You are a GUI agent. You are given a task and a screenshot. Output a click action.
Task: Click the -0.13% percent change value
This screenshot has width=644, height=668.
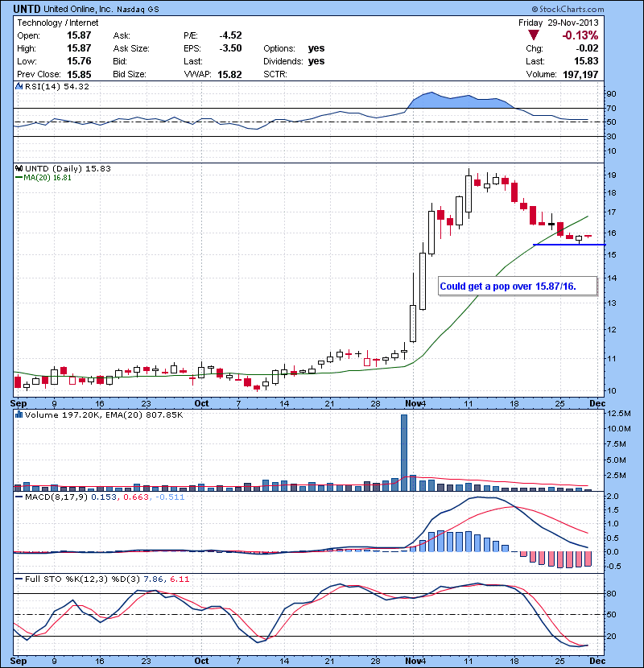pyautogui.click(x=580, y=35)
